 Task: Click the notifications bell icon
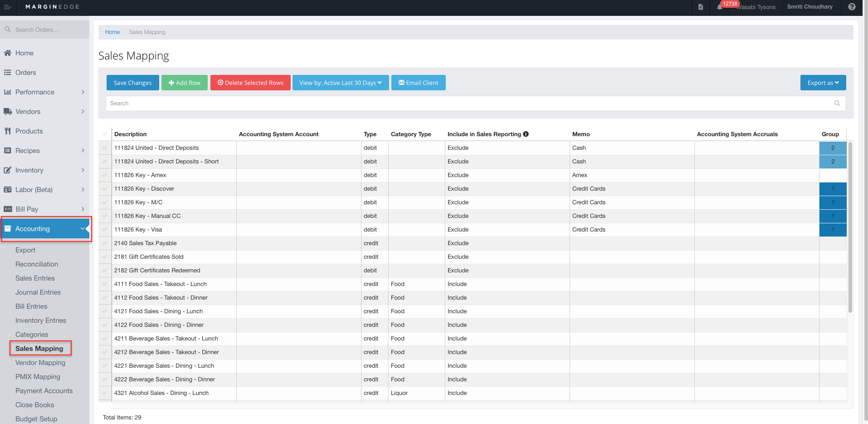720,7
